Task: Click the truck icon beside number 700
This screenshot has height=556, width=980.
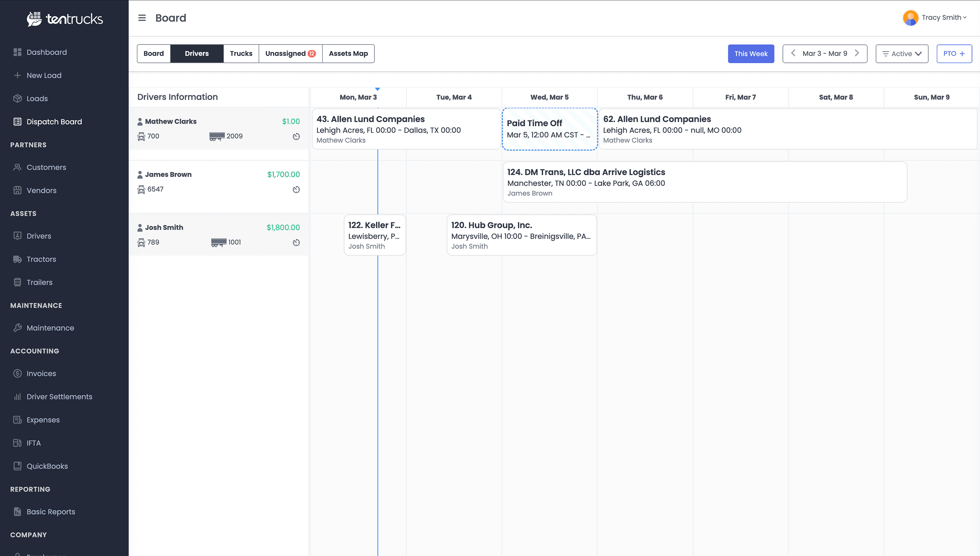Action: click(140, 136)
